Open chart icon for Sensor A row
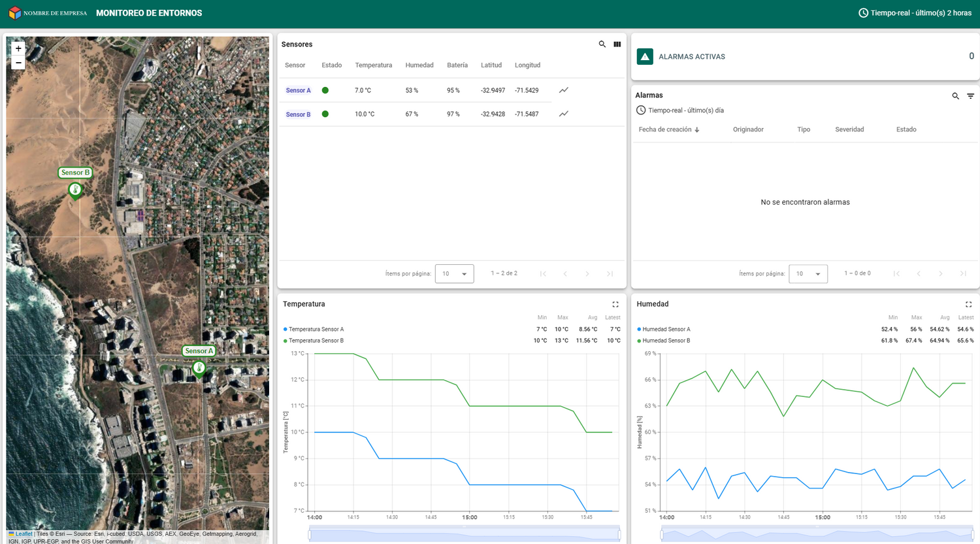This screenshot has height=544, width=980. (564, 90)
